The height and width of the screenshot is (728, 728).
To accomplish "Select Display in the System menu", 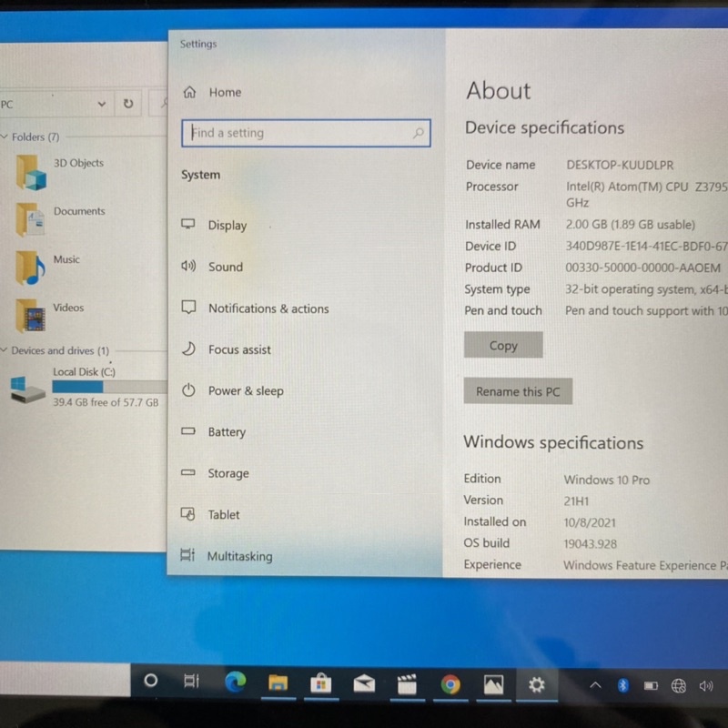I will click(227, 226).
